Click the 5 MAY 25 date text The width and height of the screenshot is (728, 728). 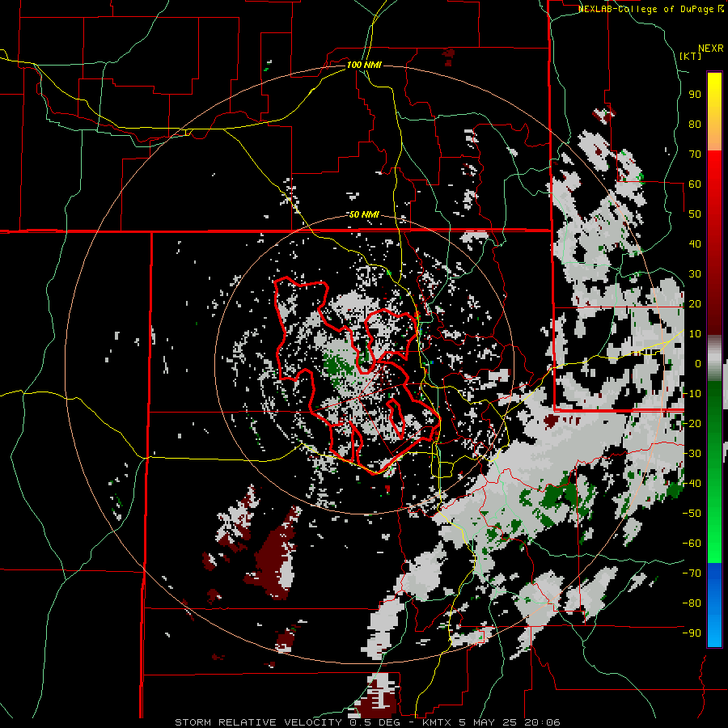click(489, 722)
